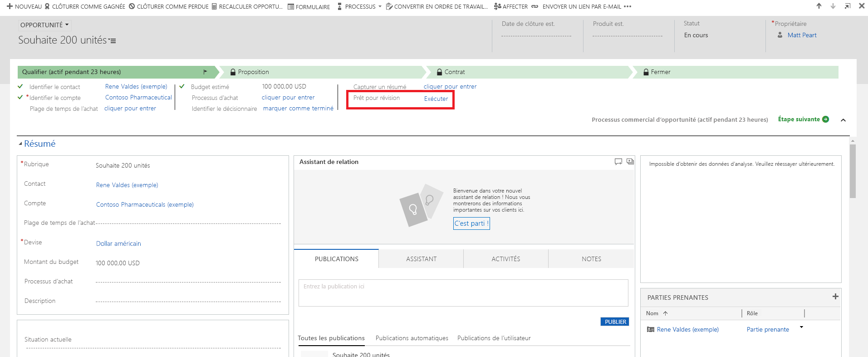This screenshot has width=868, height=357.
Task: Click the pop-out window icon
Action: [x=847, y=6]
